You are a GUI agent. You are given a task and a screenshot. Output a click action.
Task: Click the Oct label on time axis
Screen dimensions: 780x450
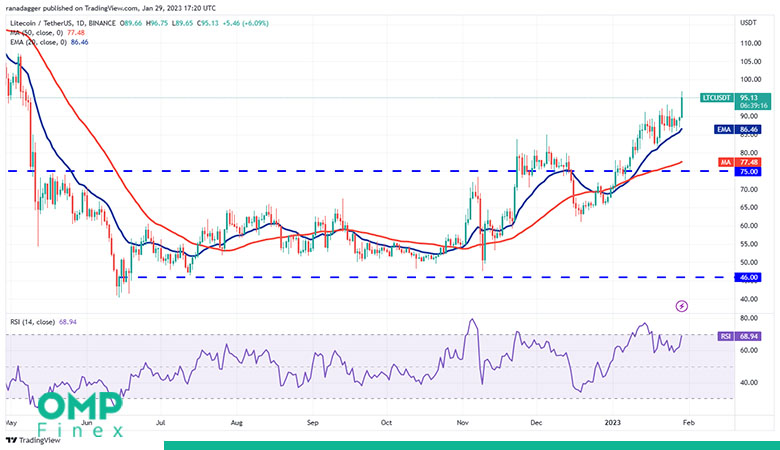pos(386,423)
